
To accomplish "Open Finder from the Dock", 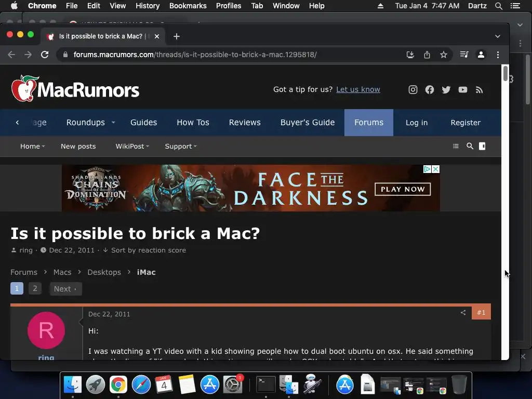I will pos(73,384).
